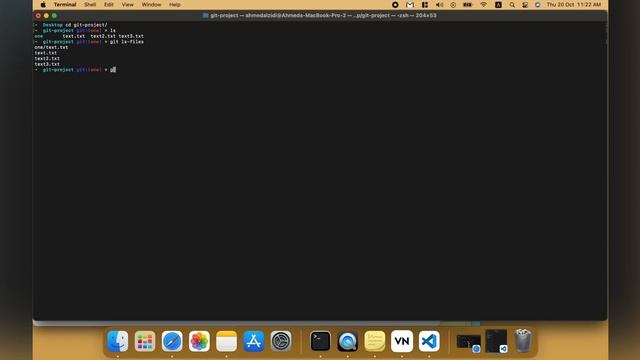Open Notes from the Dock

pyautogui.click(x=226, y=341)
